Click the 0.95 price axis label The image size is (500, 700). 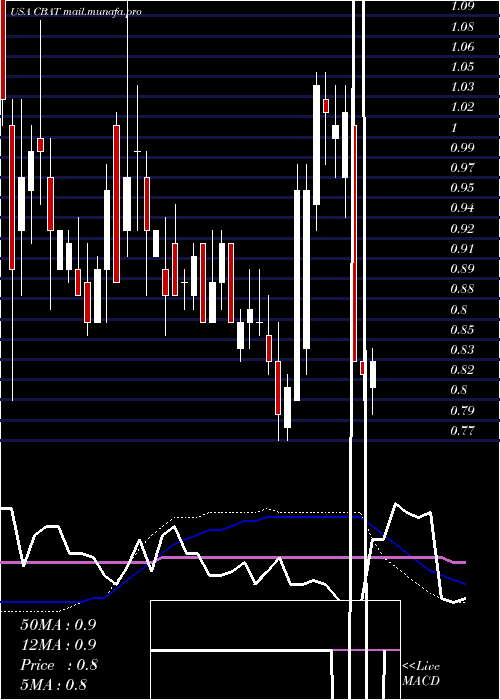[x=462, y=188]
